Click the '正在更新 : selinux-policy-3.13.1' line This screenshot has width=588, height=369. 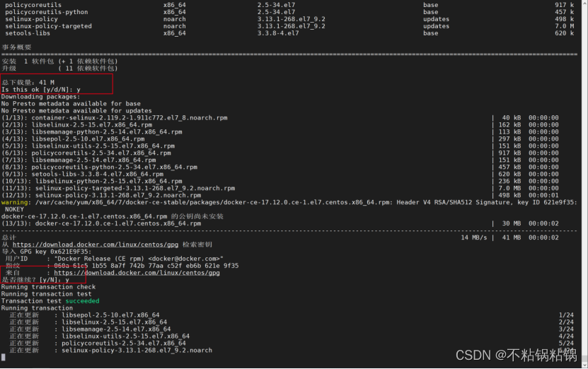click(x=110, y=351)
